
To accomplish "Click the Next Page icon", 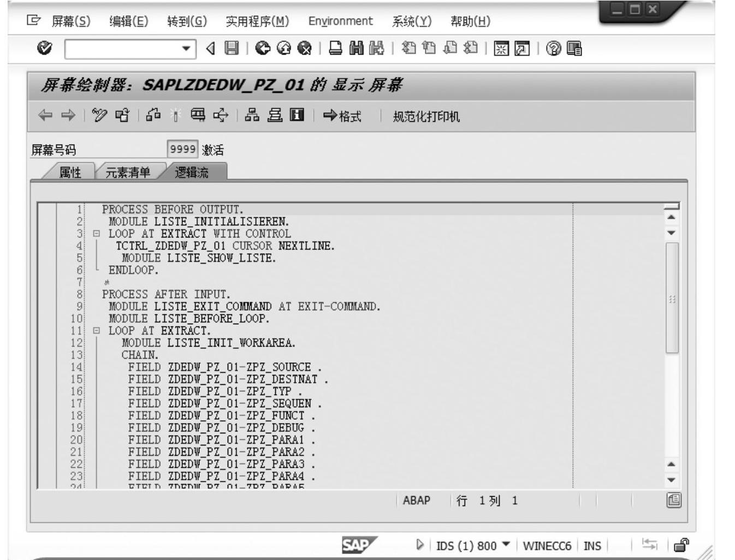I will (450, 49).
